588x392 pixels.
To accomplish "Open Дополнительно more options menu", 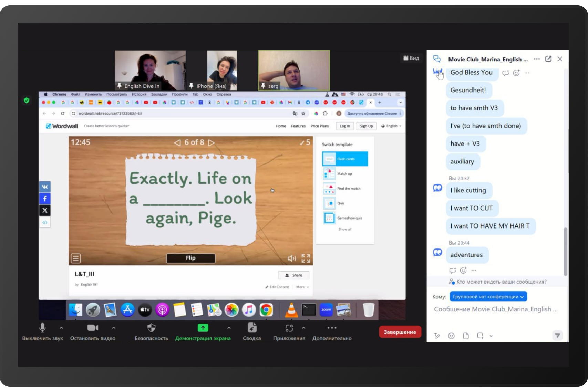I will point(332,328).
